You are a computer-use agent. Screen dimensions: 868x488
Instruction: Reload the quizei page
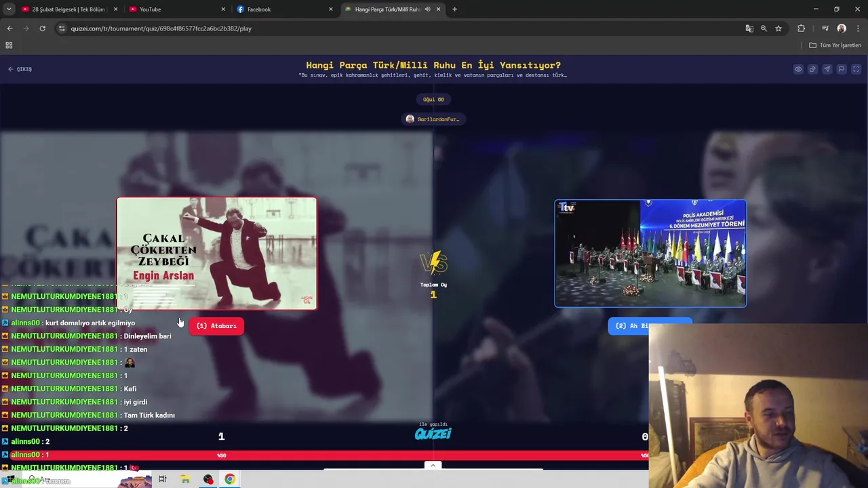(42, 28)
